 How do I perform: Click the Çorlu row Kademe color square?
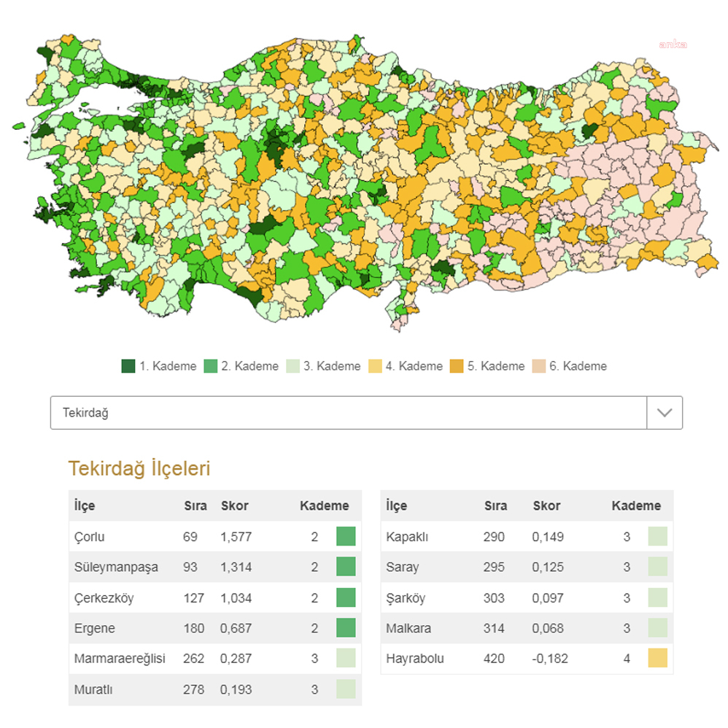(346, 536)
